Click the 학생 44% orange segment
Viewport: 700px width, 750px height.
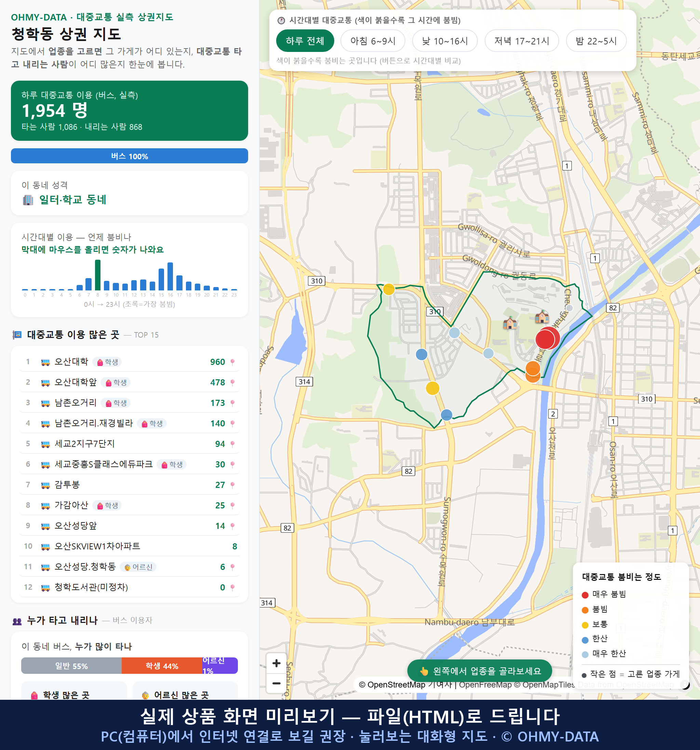[x=162, y=666]
